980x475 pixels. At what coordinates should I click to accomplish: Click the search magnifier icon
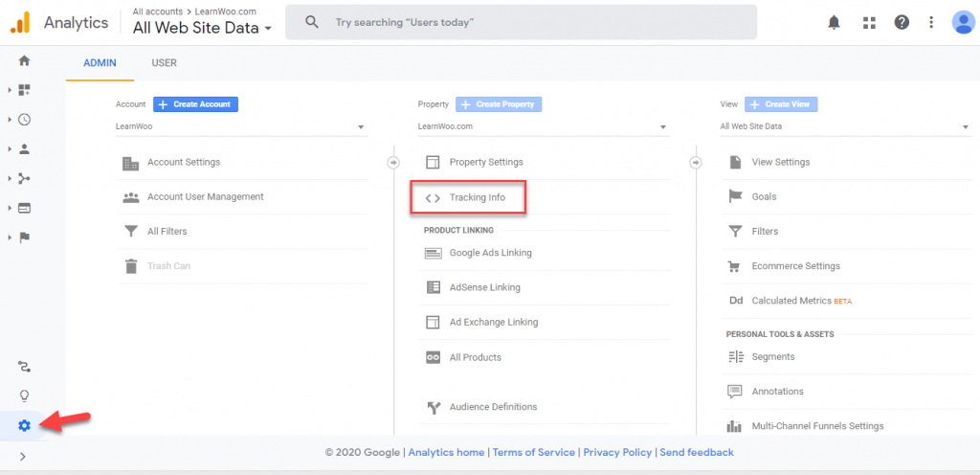[x=312, y=22]
